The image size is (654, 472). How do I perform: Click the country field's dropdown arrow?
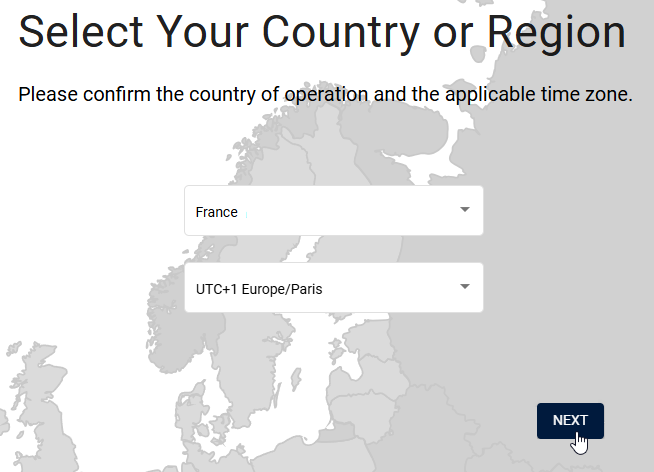464,210
